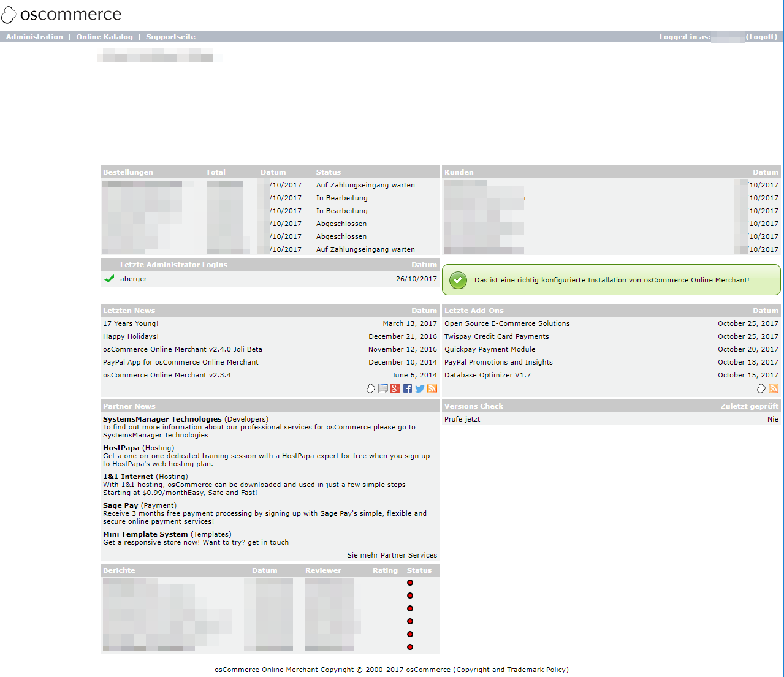
Task: Open the RSS feed icon under Letzte Add-Ons
Action: pyautogui.click(x=774, y=388)
